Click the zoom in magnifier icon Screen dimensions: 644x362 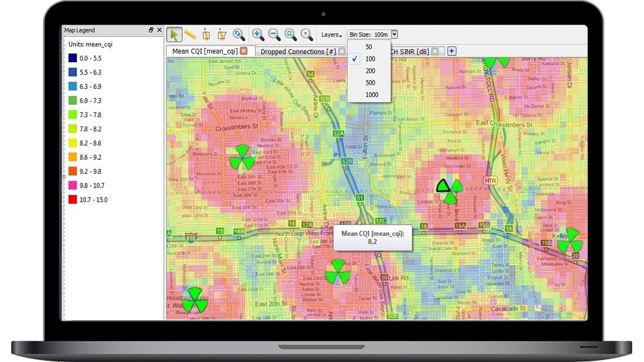click(258, 35)
